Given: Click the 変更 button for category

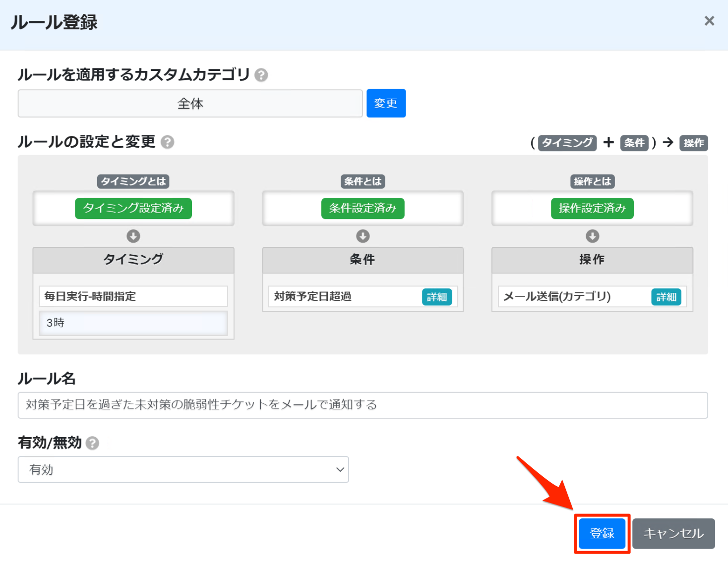Looking at the screenshot, I should pos(386,103).
